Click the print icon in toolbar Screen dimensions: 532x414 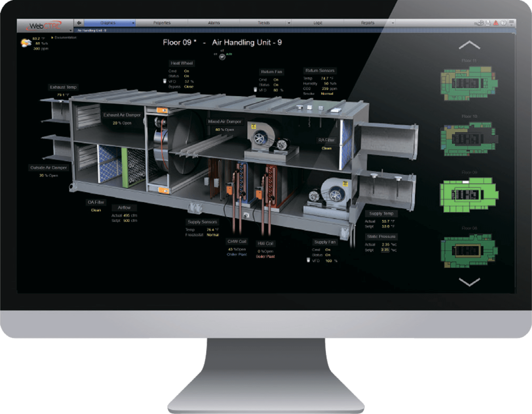488,23
